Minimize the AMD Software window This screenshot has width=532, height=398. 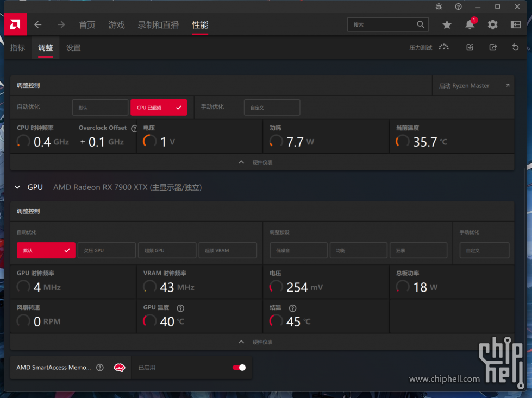[x=478, y=7]
